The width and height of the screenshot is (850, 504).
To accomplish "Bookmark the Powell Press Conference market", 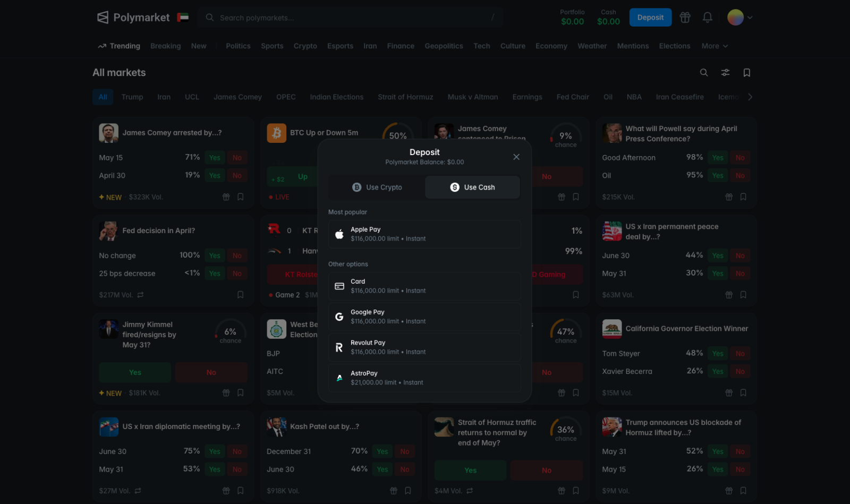I will 744,197.
